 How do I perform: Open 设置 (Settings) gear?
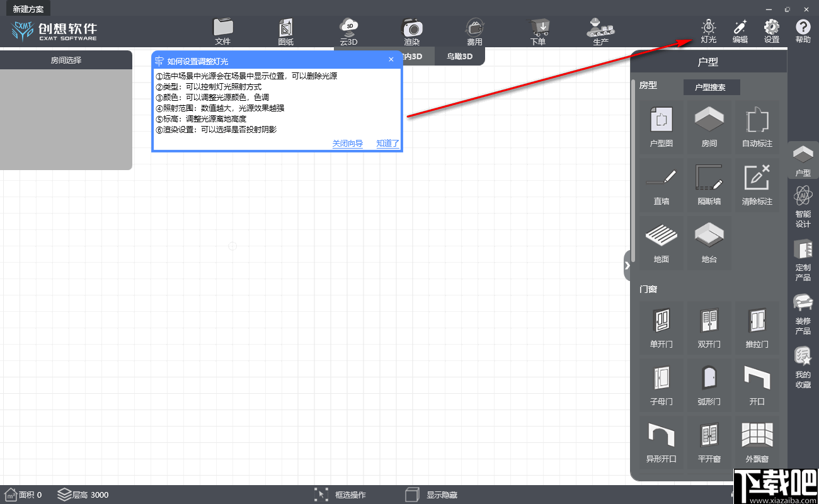[x=772, y=31]
